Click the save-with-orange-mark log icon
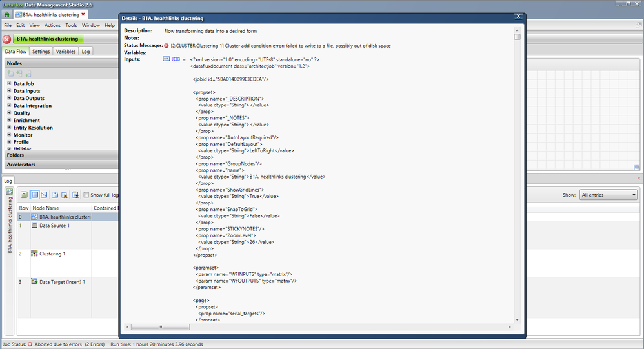The height and width of the screenshot is (349, 644). coord(65,195)
